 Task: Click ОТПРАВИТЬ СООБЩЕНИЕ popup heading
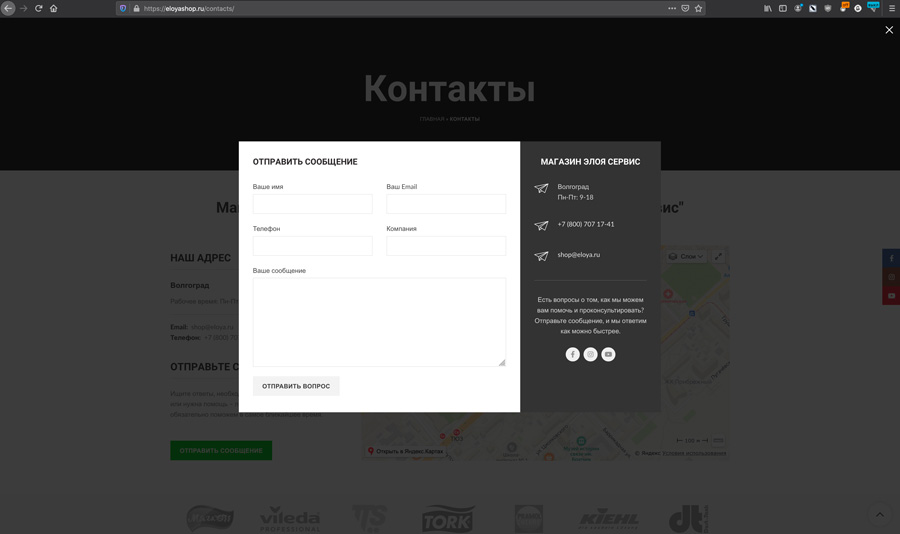coord(305,162)
